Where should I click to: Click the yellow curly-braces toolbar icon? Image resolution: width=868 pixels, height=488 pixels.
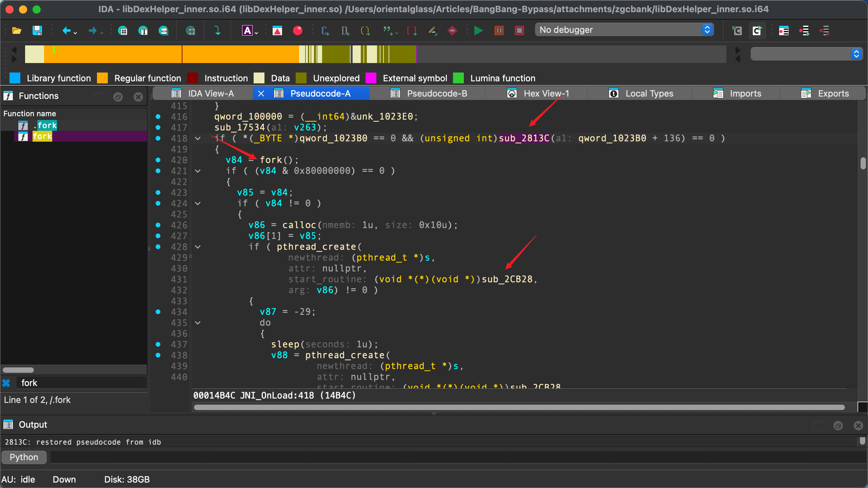coord(365,30)
